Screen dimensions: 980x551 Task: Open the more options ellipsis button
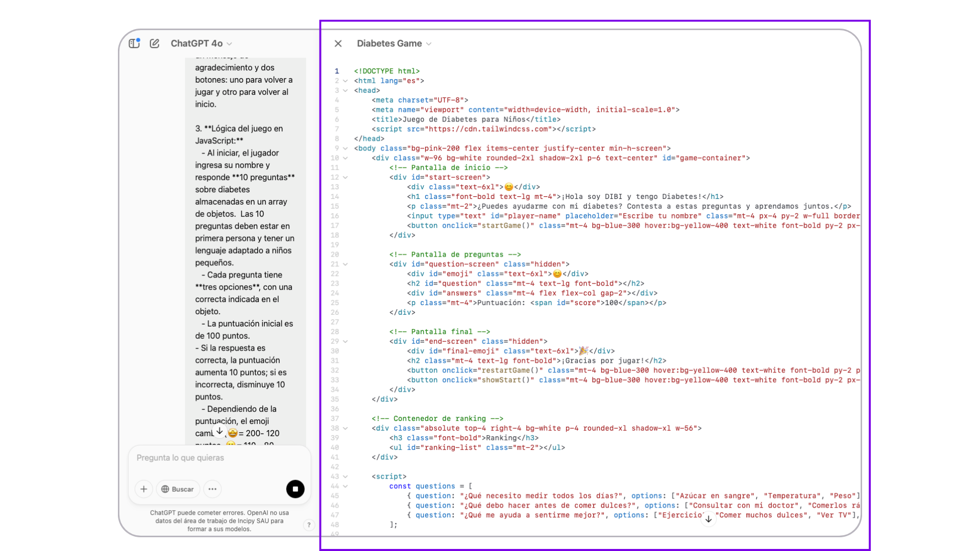[212, 489]
